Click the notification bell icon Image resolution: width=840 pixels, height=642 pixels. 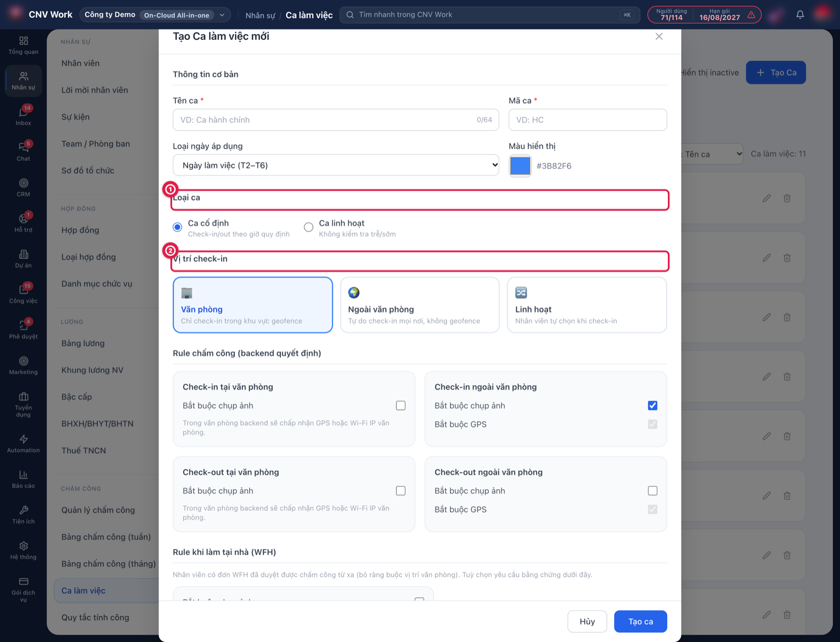(800, 15)
